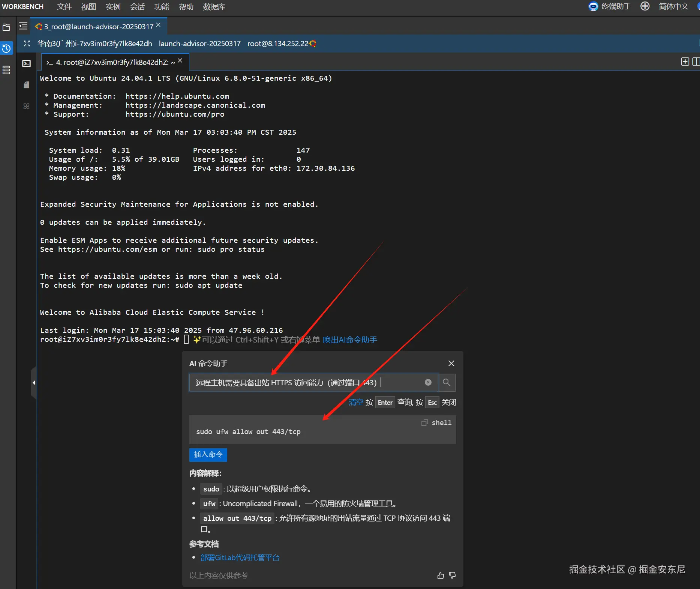The height and width of the screenshot is (589, 700).
Task: Click the 'allow out 443/tcp' term in 内容解释
Action: (x=237, y=518)
